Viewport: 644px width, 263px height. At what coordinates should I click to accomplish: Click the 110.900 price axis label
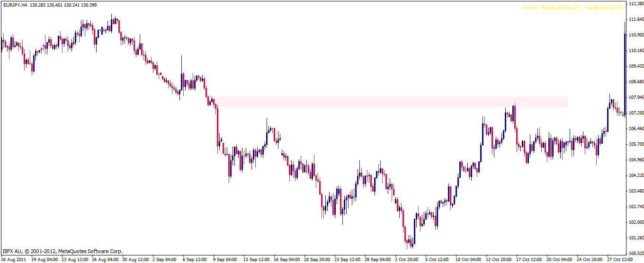click(x=635, y=35)
